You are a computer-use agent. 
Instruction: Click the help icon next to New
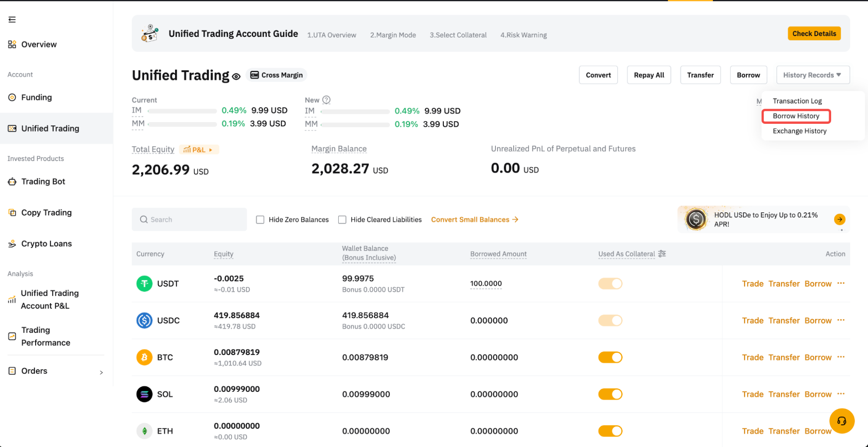(x=327, y=100)
